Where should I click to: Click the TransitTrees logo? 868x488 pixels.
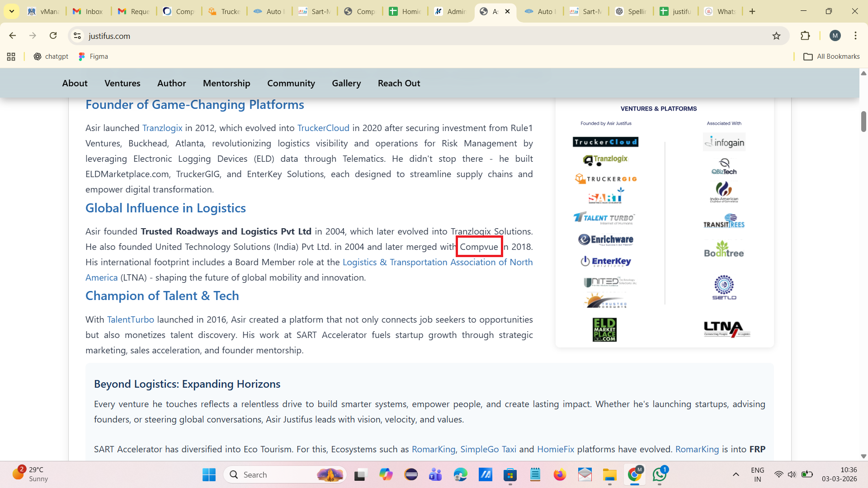coord(724,221)
